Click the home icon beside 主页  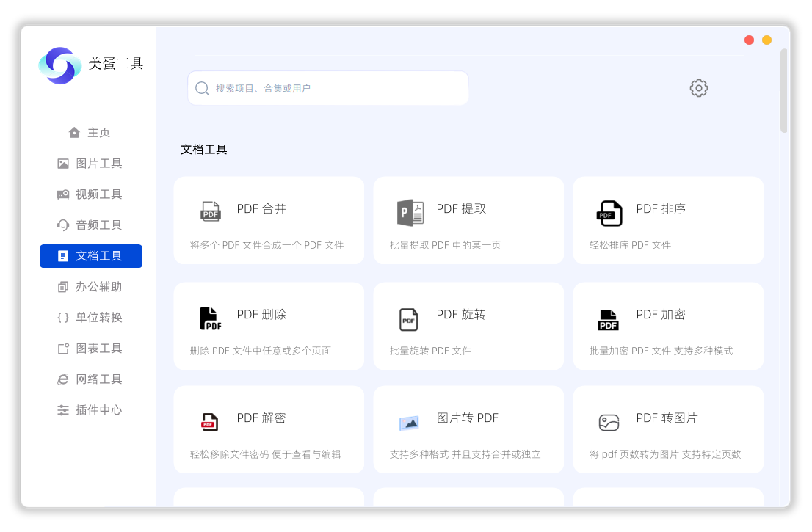coord(75,133)
